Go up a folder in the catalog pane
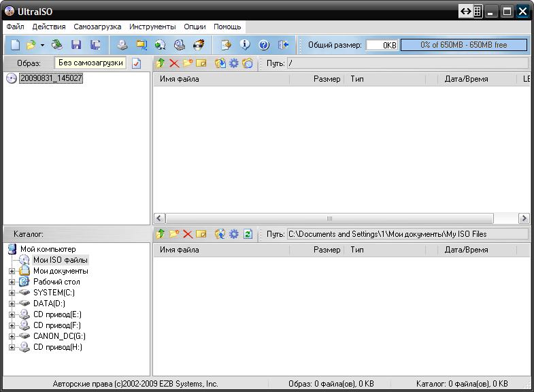 click(161, 234)
